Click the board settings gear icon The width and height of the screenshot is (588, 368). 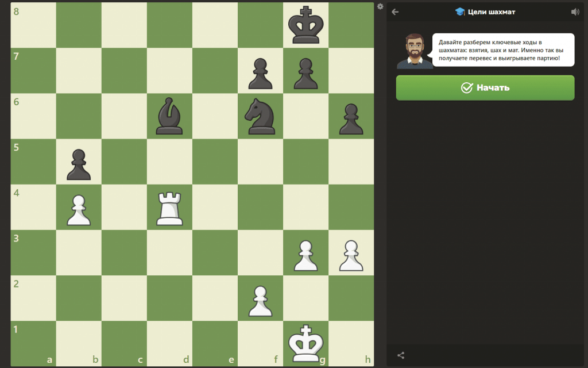(x=380, y=6)
